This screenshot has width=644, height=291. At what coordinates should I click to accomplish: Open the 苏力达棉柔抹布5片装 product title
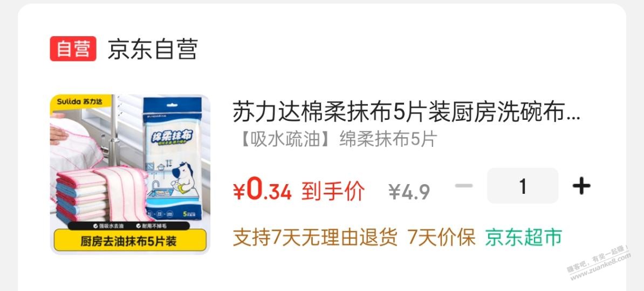[x=407, y=113]
